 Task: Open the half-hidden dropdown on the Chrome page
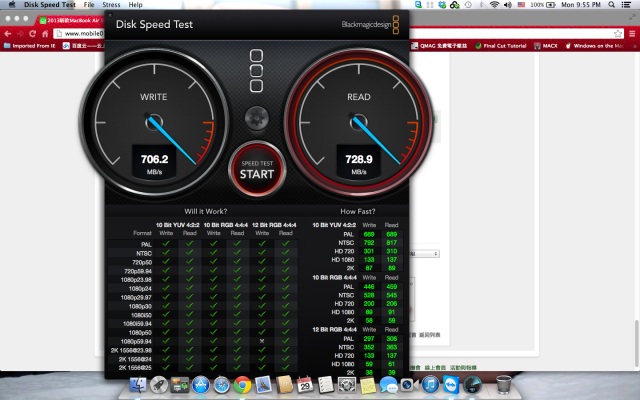tap(424, 254)
